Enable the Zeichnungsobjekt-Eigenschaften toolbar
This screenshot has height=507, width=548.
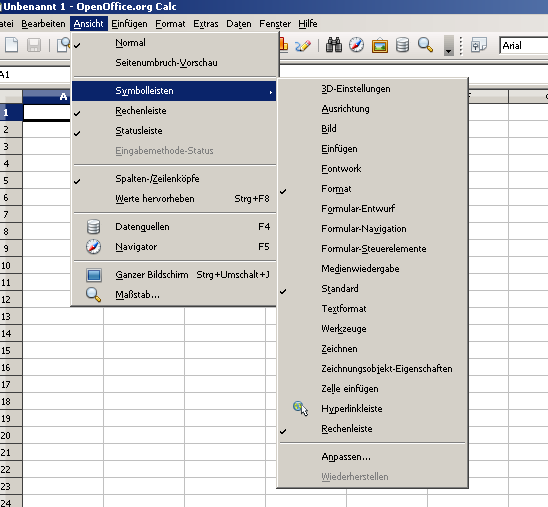point(372,369)
